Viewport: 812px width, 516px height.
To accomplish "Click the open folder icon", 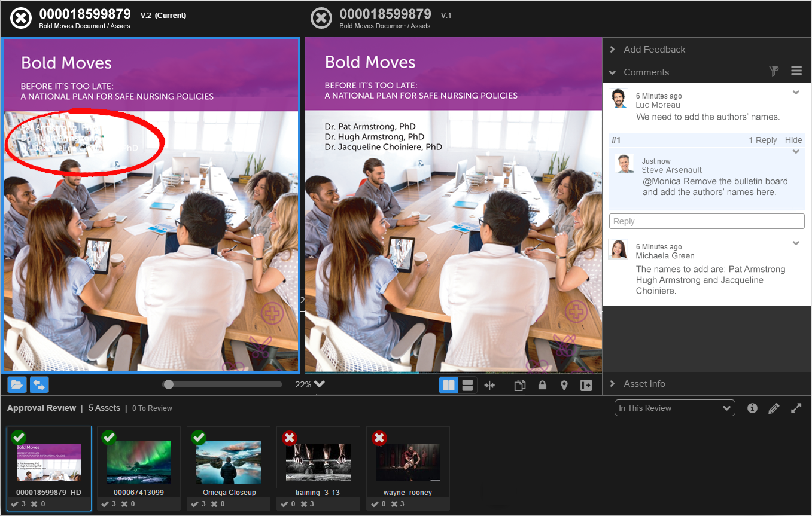I will click(17, 385).
